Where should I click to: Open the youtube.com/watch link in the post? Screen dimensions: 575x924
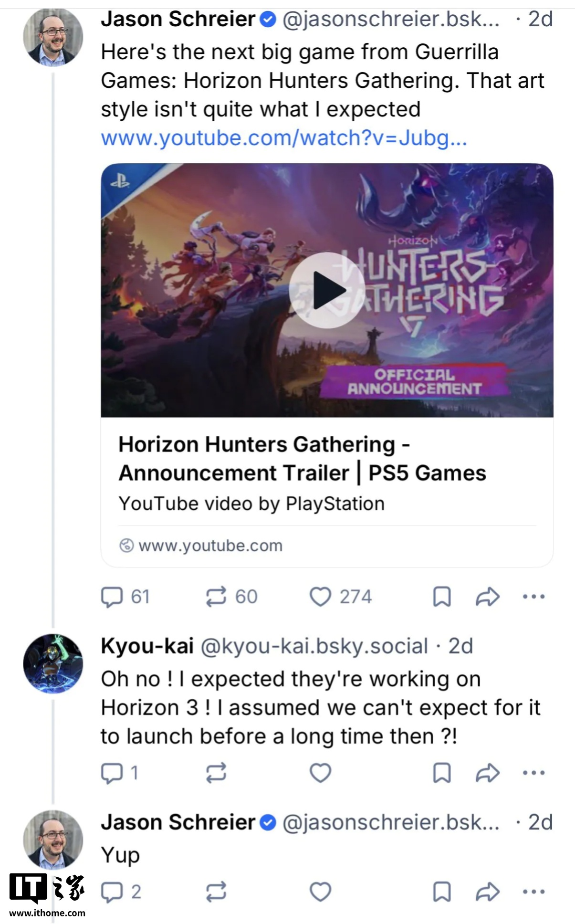tap(283, 138)
